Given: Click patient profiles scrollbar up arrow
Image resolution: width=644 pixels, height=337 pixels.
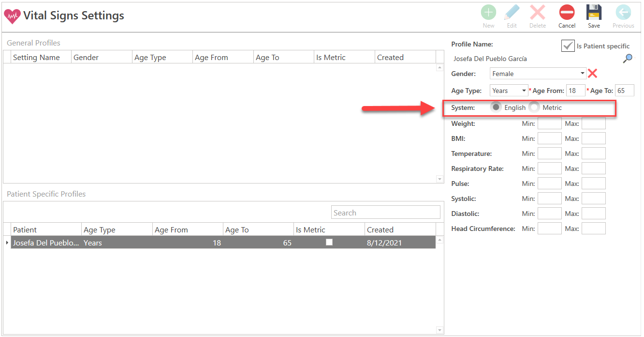Looking at the screenshot, I should tap(439, 240).
